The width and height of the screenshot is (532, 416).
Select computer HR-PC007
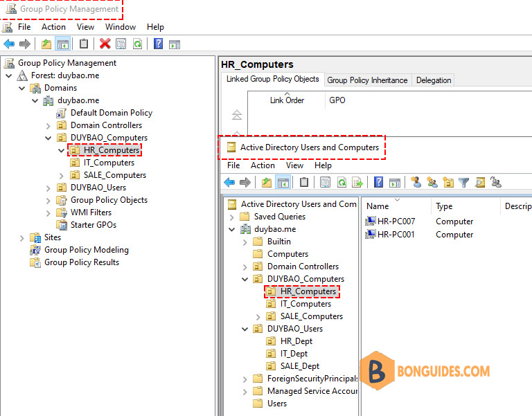390,221
